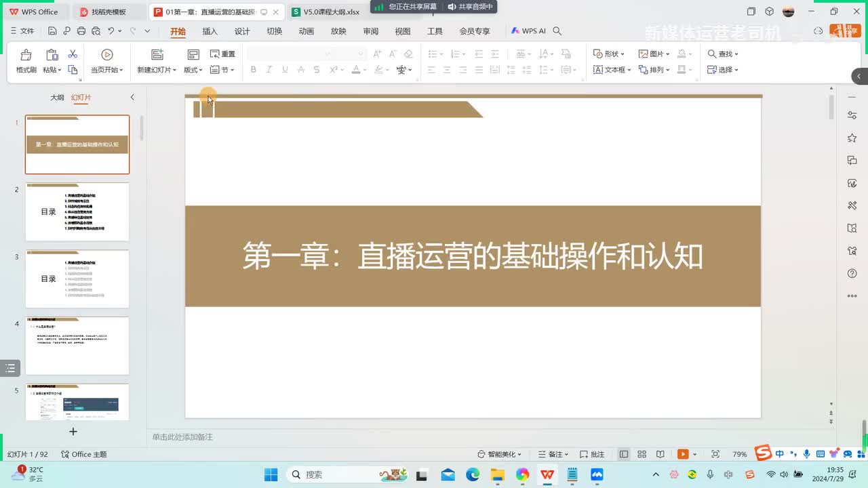This screenshot has width=868, height=488.
Task: Click the Reset (重置) button
Action: click(x=222, y=54)
